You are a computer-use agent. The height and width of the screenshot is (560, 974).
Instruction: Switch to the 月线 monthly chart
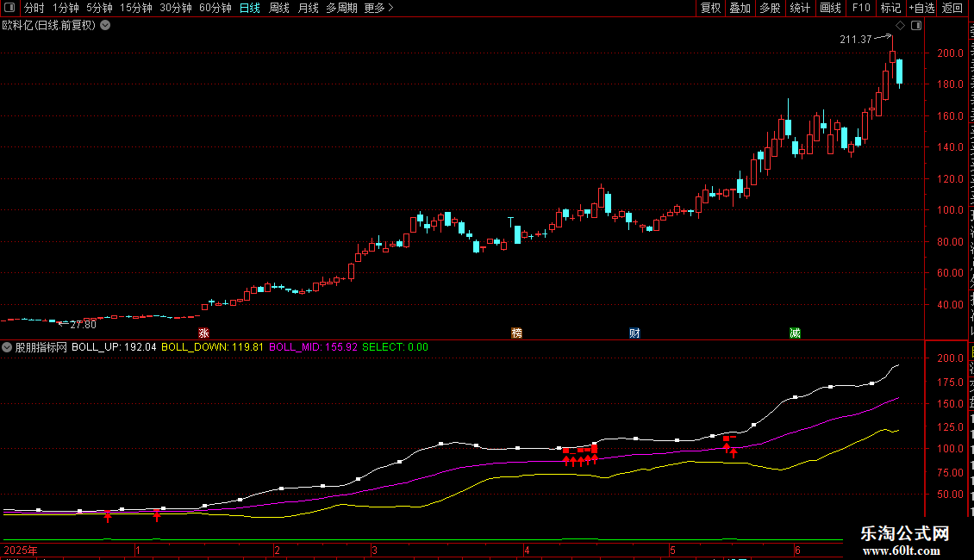click(x=308, y=8)
